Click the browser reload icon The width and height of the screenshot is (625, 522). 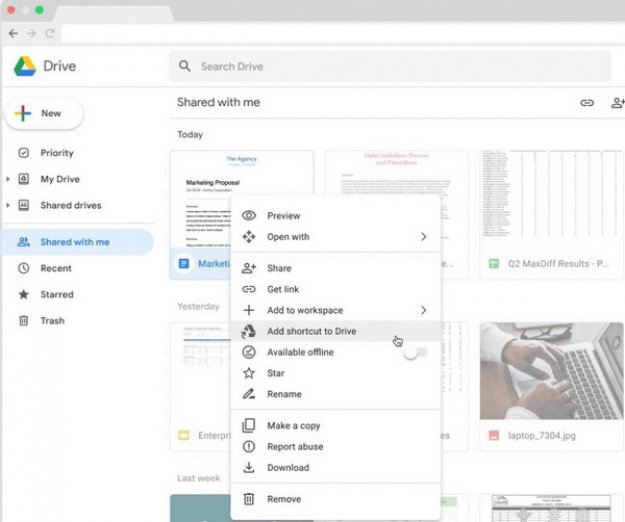(50, 33)
